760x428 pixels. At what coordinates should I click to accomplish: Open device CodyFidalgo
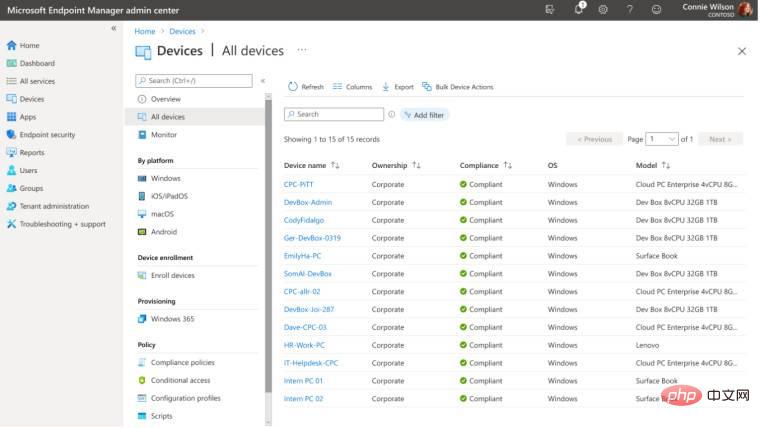[x=304, y=220]
